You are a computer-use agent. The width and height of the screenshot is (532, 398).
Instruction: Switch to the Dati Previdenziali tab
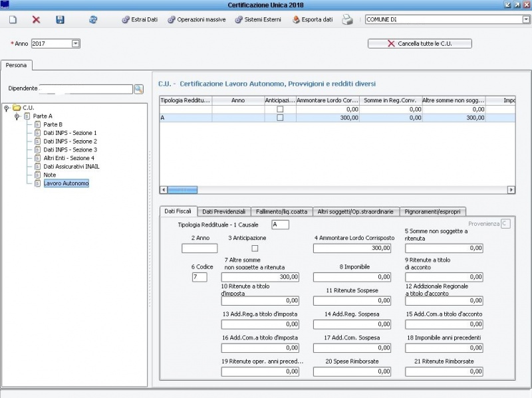pos(223,211)
